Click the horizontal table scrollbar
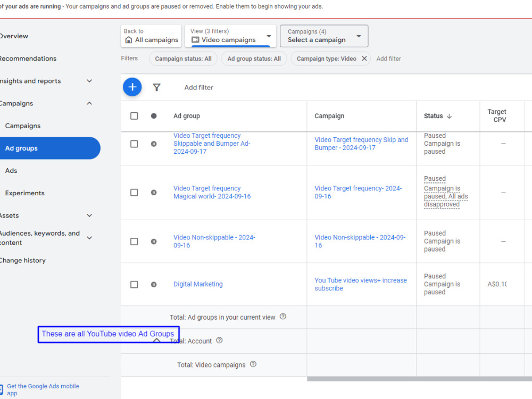The width and height of the screenshot is (532, 399). click(x=419, y=379)
